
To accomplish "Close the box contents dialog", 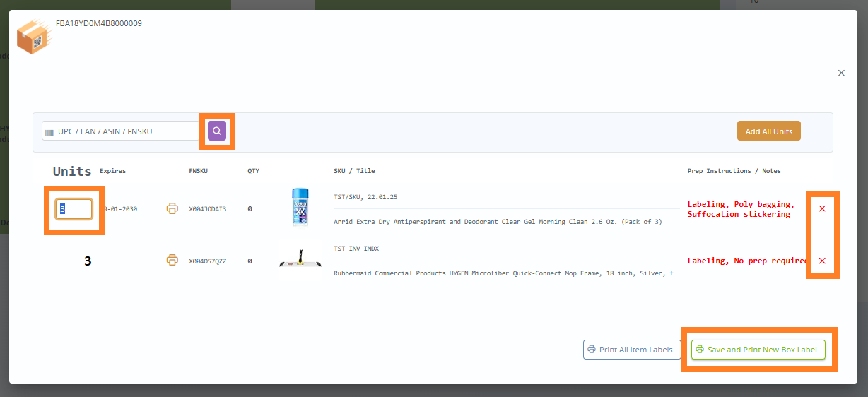I will (x=841, y=73).
